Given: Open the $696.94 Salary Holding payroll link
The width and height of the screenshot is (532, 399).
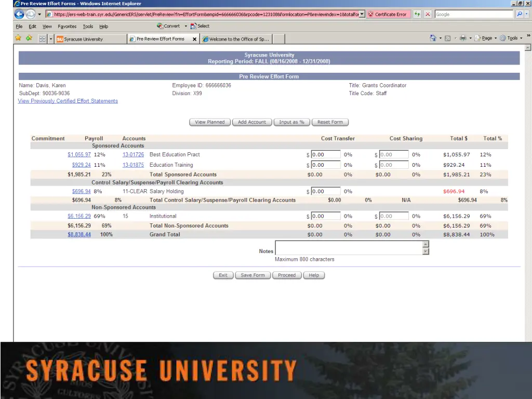Looking at the screenshot, I should coord(82,191).
